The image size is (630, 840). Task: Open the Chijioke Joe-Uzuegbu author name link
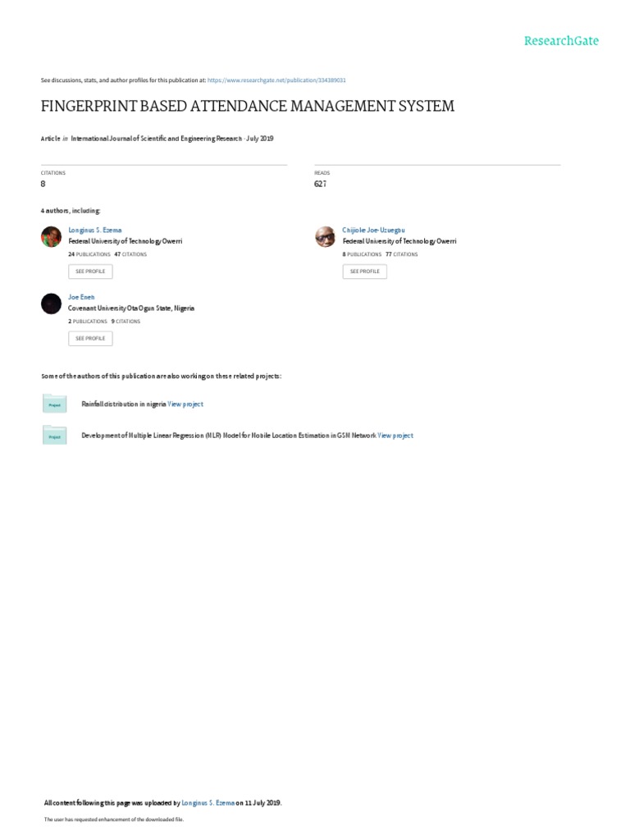[x=373, y=230]
